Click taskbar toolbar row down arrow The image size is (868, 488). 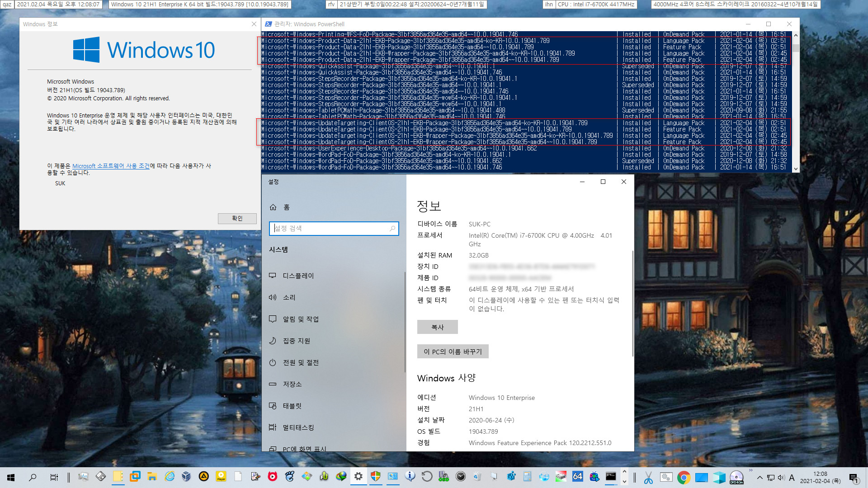[x=624, y=482]
